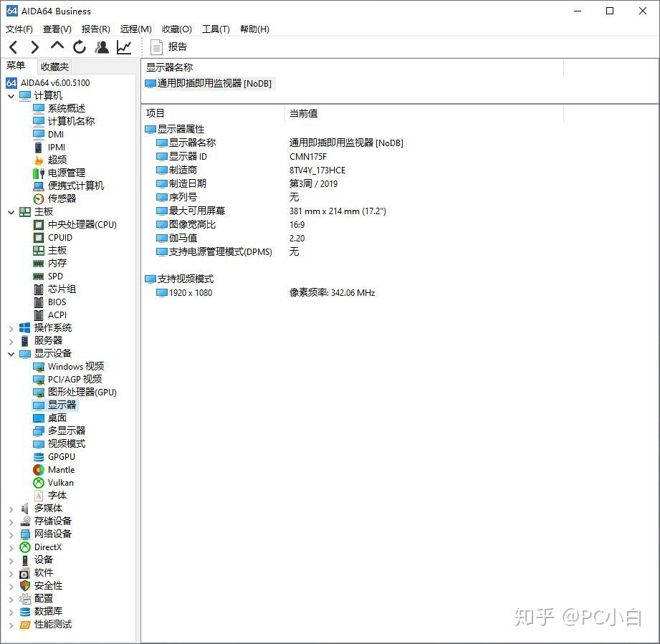Expand the 操作系统 tree node

10,327
